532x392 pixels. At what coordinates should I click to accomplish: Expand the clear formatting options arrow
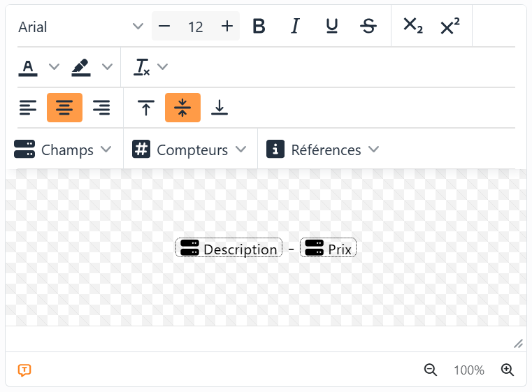click(x=162, y=67)
